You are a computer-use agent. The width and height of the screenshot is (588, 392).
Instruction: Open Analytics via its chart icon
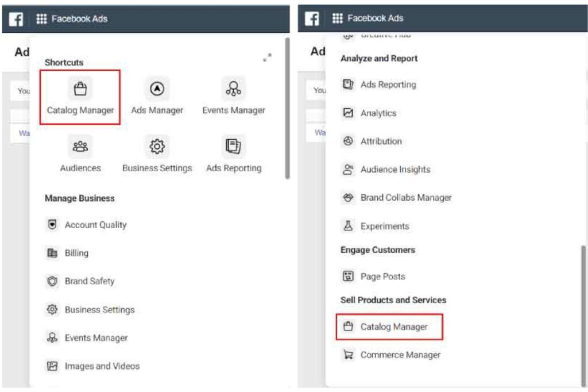click(349, 113)
